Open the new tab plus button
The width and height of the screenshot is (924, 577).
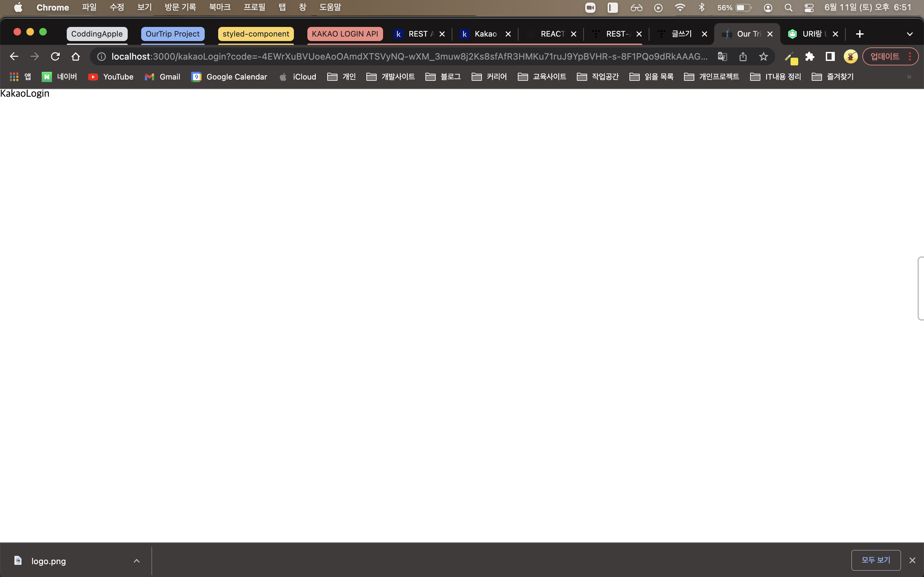(860, 34)
